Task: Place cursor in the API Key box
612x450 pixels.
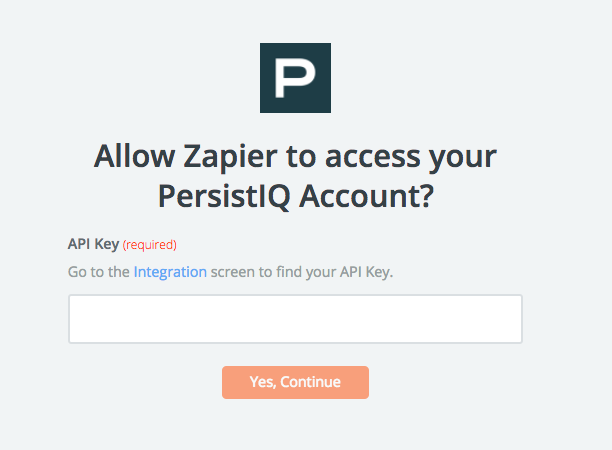Action: [x=295, y=319]
